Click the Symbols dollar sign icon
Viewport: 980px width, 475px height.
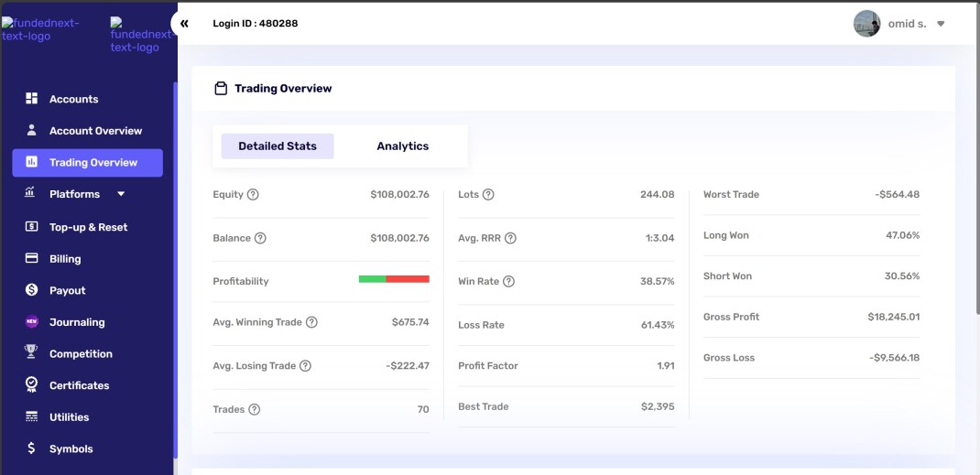point(31,448)
